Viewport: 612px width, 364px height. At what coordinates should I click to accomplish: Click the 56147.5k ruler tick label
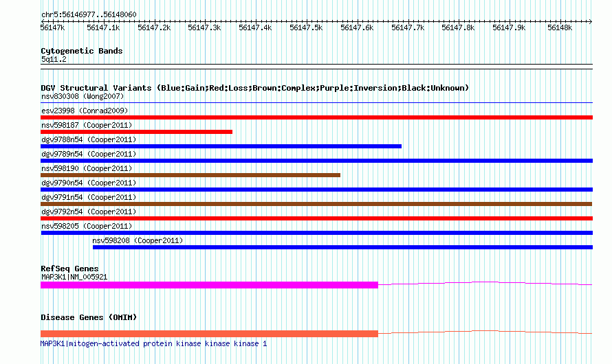(x=307, y=27)
